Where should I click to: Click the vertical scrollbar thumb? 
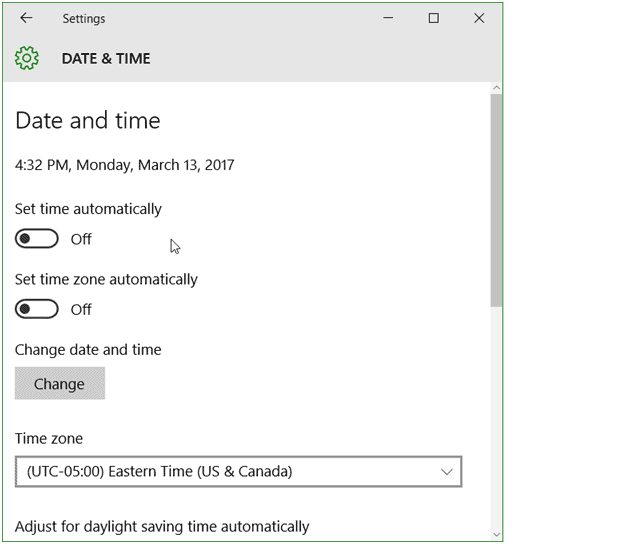tap(496, 200)
